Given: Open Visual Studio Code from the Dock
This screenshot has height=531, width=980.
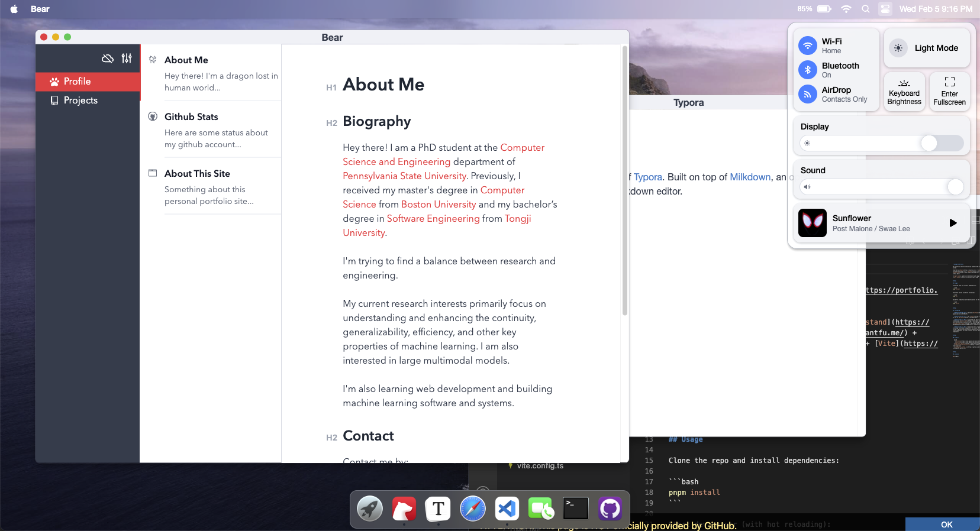Looking at the screenshot, I should click(507, 509).
